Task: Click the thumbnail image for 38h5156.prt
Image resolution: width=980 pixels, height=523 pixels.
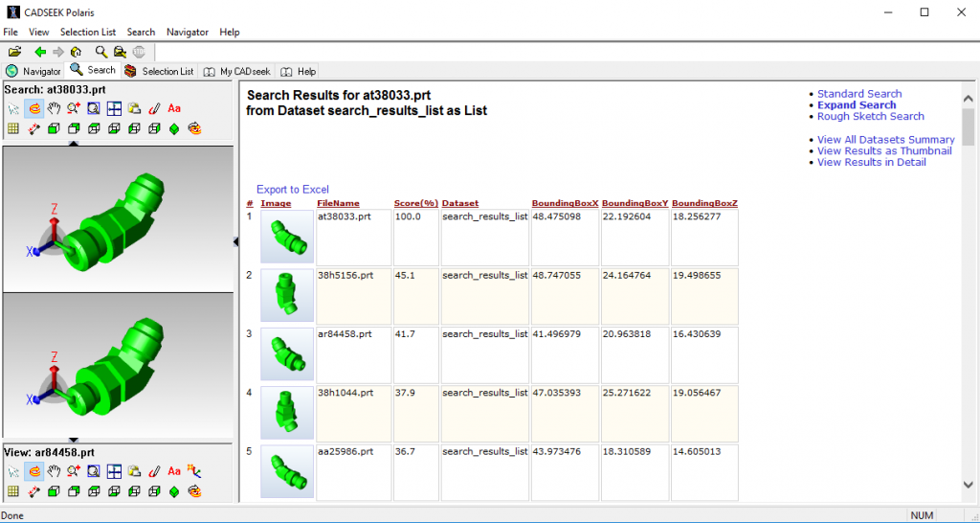Action: coord(288,296)
